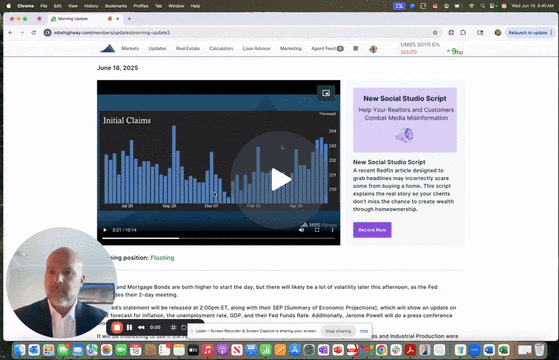The image size is (559, 360).
Task: Click the browser back arrow
Action: (x=10, y=33)
